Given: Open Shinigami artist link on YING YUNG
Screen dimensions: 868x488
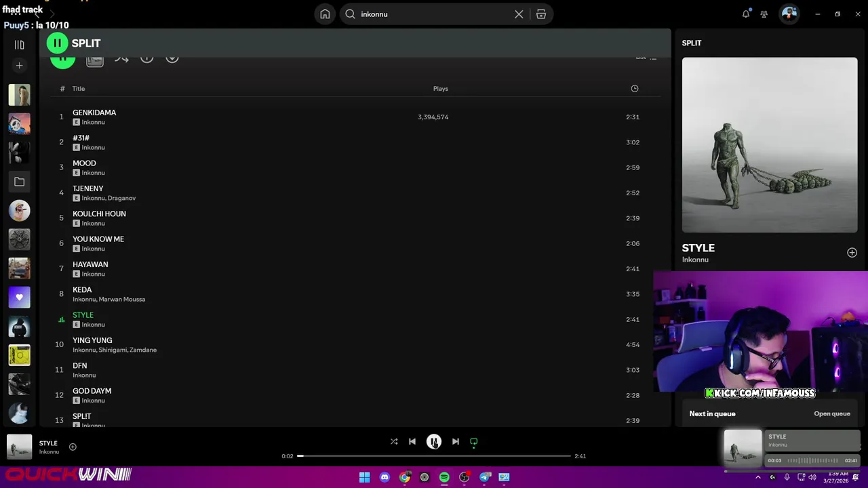Looking at the screenshot, I should coord(113,350).
